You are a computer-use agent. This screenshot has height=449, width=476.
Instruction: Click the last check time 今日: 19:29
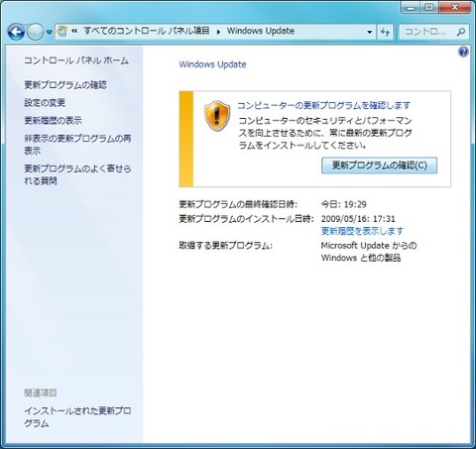344,204
